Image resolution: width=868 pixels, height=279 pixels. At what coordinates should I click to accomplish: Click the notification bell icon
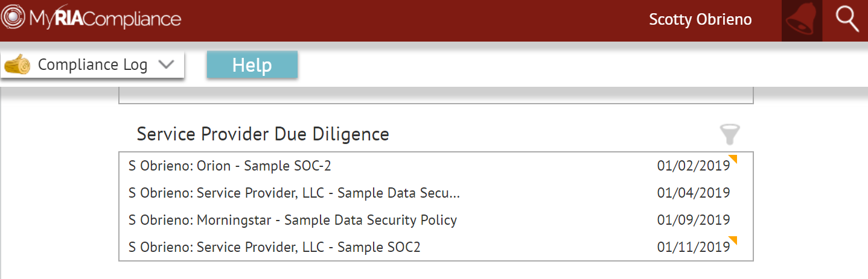point(802,20)
